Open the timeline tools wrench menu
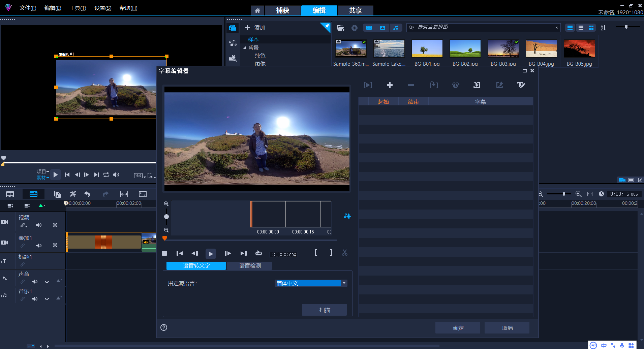This screenshot has width=644, height=349. 73,194
